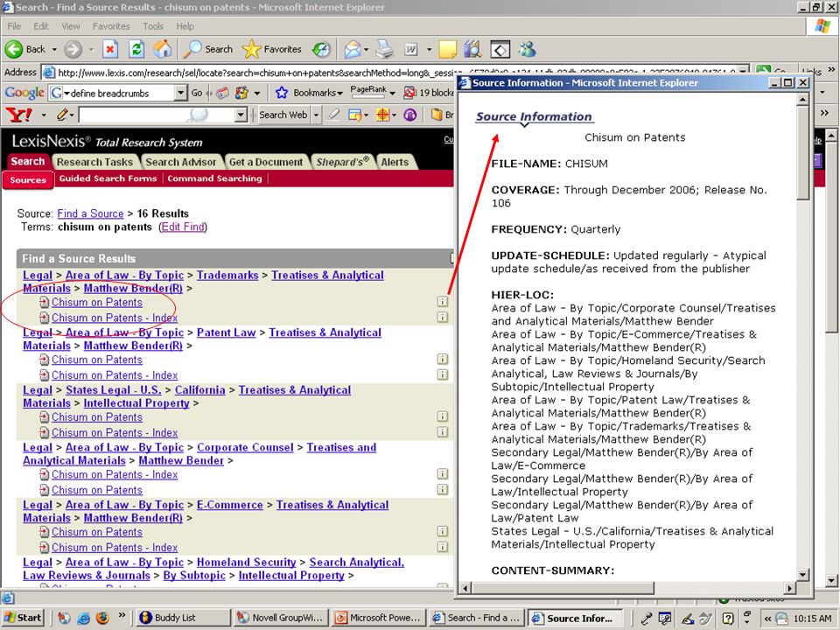Click the Yahoo toolbar pencil icon
840x630 pixels.
coord(63,114)
